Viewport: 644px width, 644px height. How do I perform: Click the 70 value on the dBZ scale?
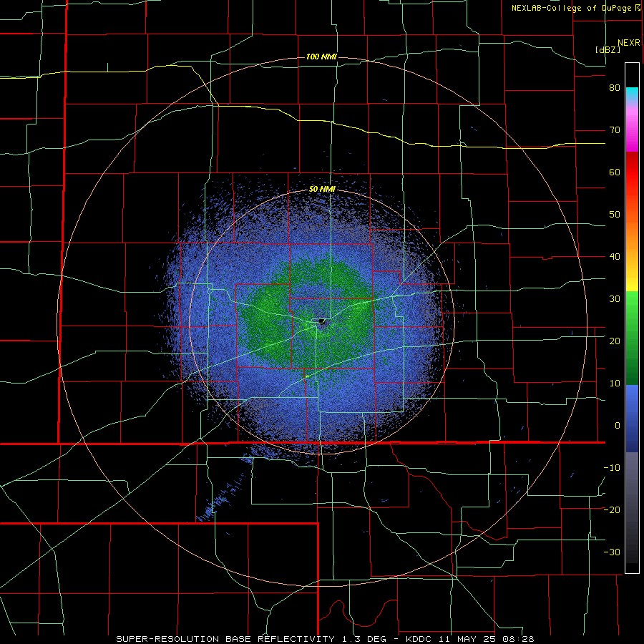pyautogui.click(x=615, y=130)
